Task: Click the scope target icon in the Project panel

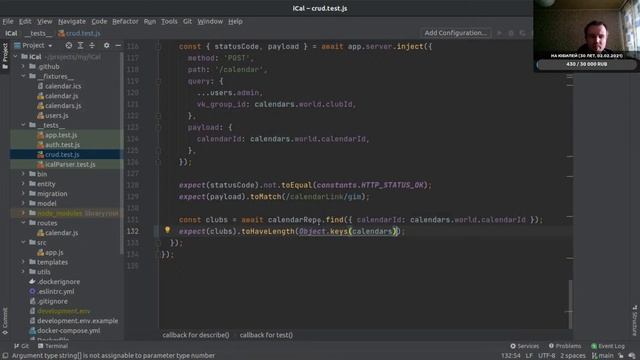Action: [69, 45]
